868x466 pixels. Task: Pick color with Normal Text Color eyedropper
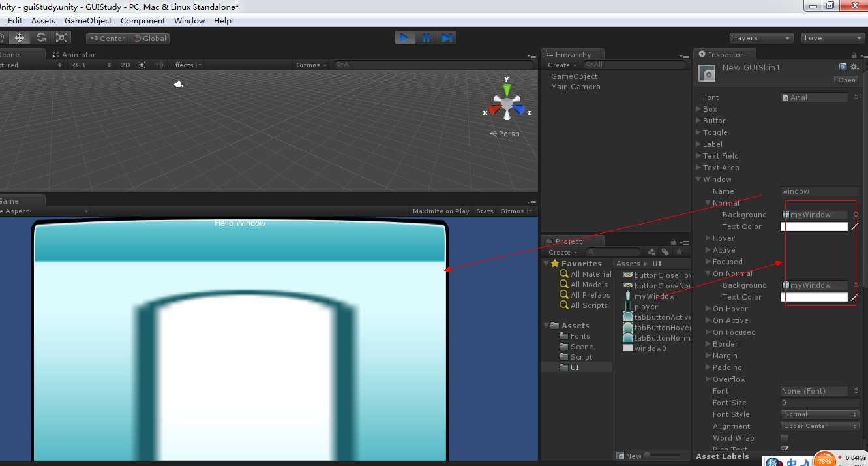855,226
